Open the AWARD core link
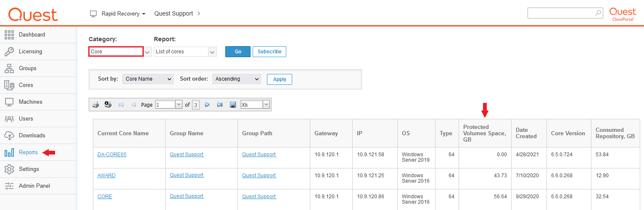The image size is (644, 210). [106, 176]
